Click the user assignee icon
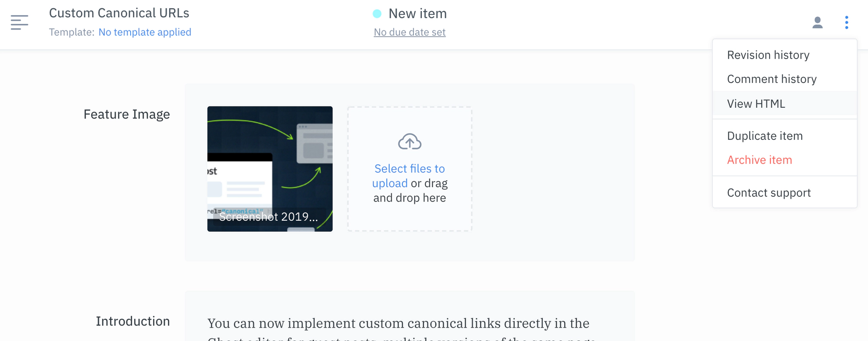The height and width of the screenshot is (341, 868). [817, 23]
